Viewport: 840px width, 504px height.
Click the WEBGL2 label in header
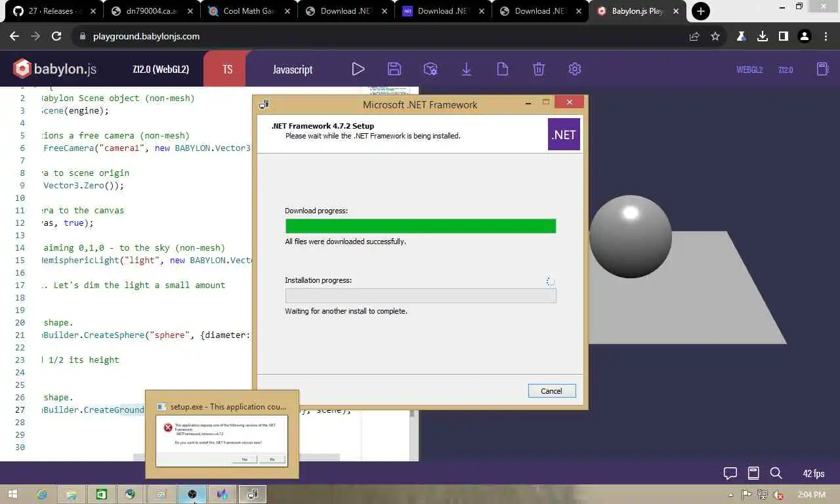coord(749,70)
